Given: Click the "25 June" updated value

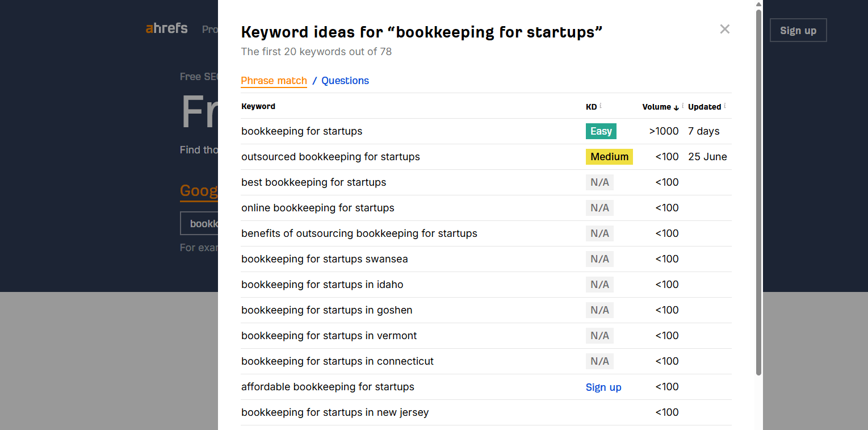Looking at the screenshot, I should tap(707, 157).
